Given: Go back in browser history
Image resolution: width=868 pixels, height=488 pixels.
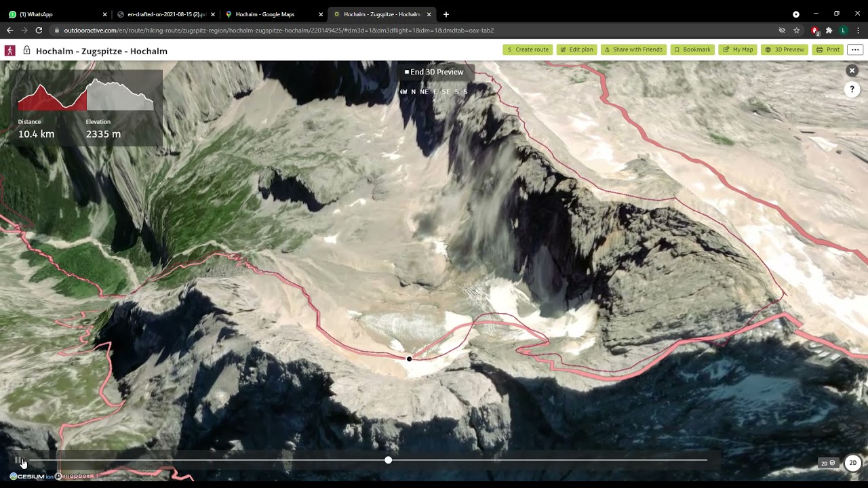Looking at the screenshot, I should click(x=9, y=30).
